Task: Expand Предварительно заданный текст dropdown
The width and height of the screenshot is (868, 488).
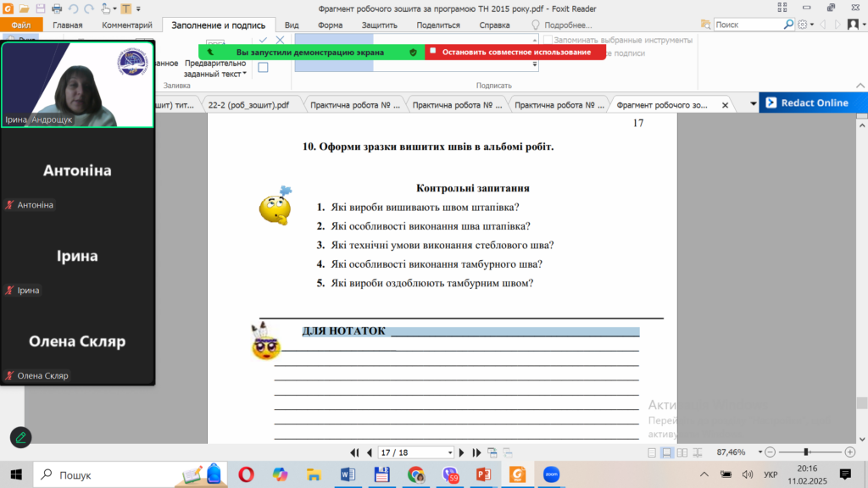Action: pyautogui.click(x=214, y=68)
